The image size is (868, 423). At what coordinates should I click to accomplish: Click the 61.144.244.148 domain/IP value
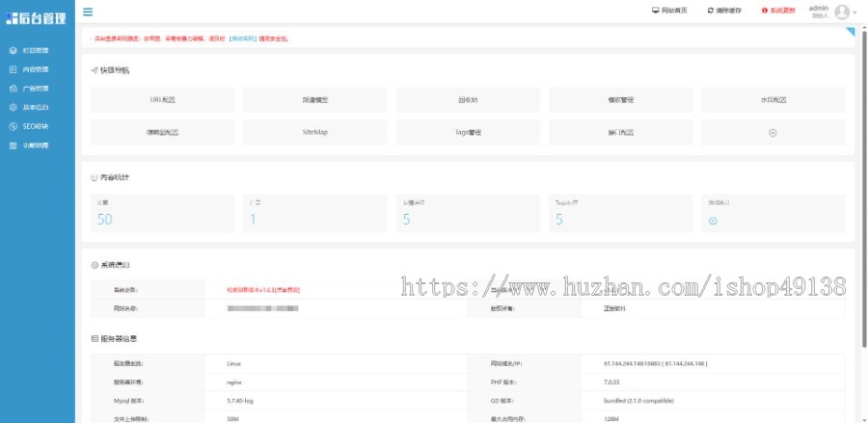pos(656,364)
